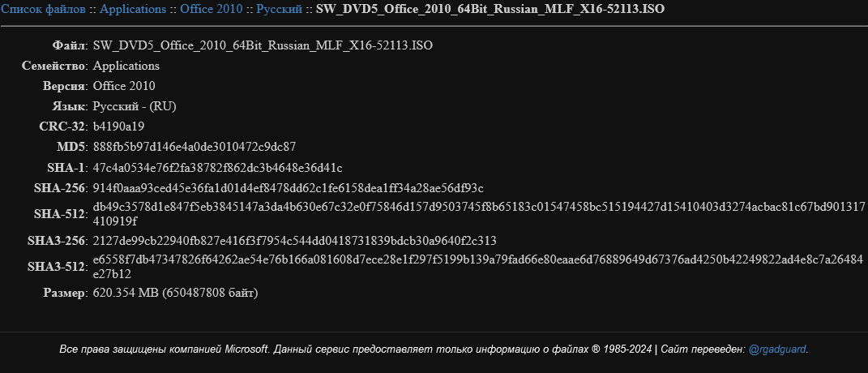
Task: Open the Office 2010 breadcrumb link
Action: click(x=212, y=9)
